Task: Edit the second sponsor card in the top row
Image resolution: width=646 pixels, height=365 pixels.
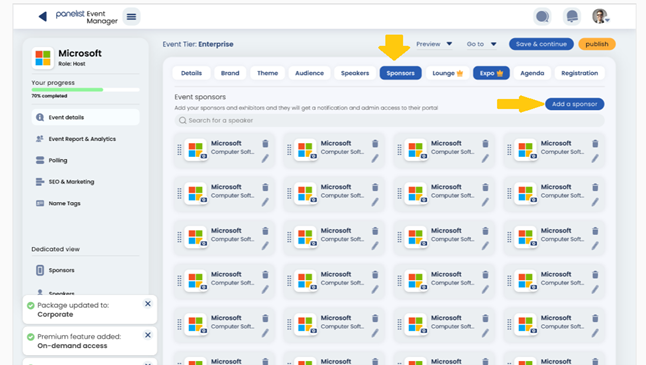Action: [x=375, y=158]
